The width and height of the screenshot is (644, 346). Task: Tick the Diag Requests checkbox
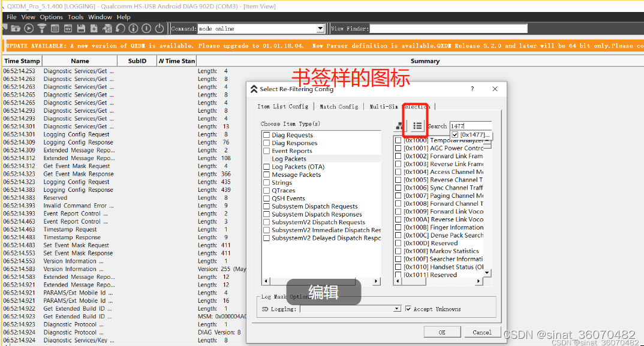[x=267, y=135]
